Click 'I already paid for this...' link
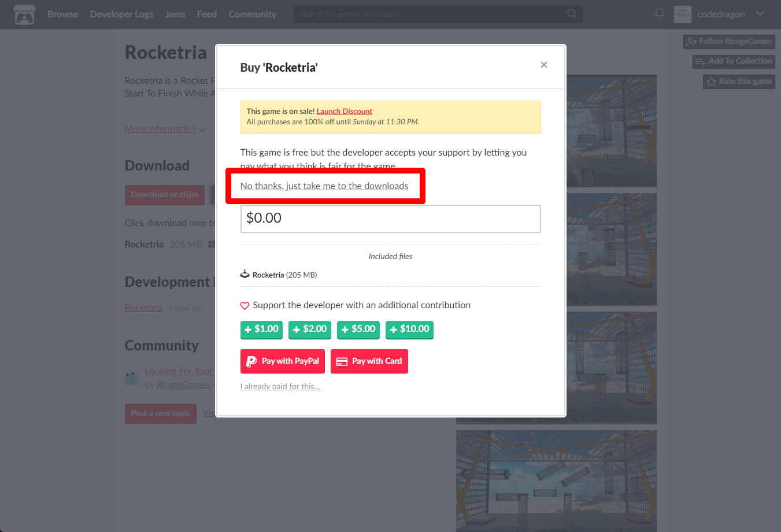 tap(280, 386)
